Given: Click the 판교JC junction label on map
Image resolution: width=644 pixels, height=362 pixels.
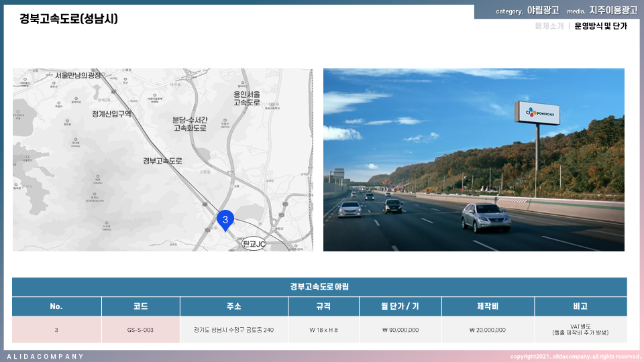Looking at the screenshot, I should [x=254, y=244].
